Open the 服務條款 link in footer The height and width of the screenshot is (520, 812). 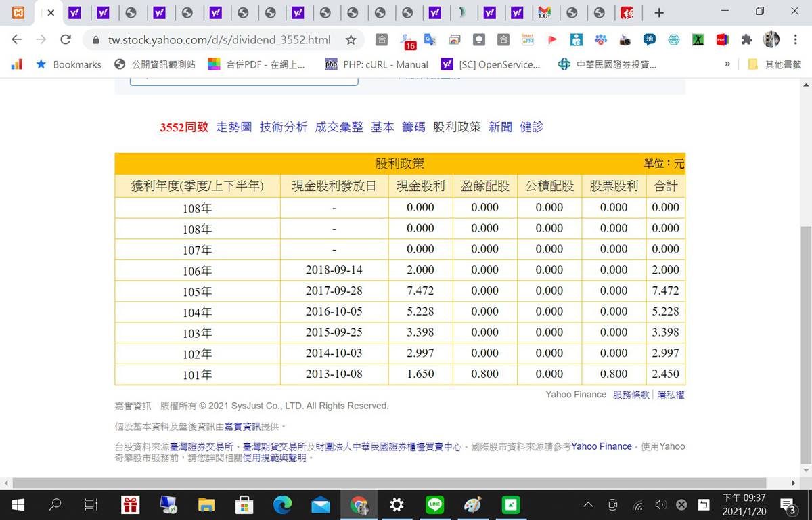631,395
